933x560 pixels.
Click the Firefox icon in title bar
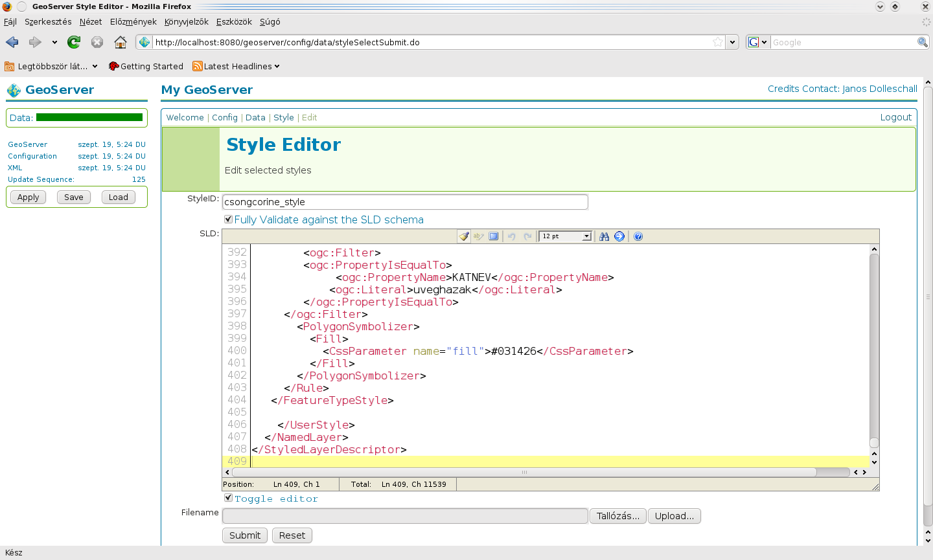pos(7,6)
